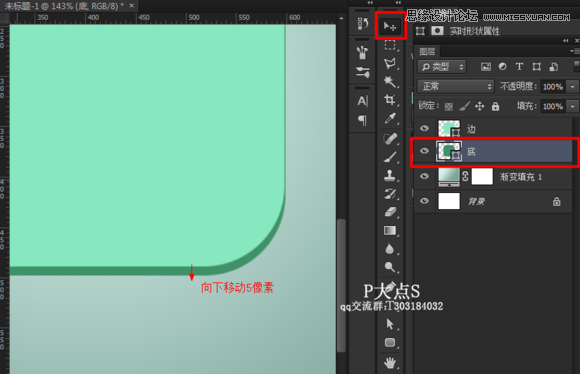580x374 pixels.
Task: Toggle lock transparent pixels
Action: pos(449,107)
